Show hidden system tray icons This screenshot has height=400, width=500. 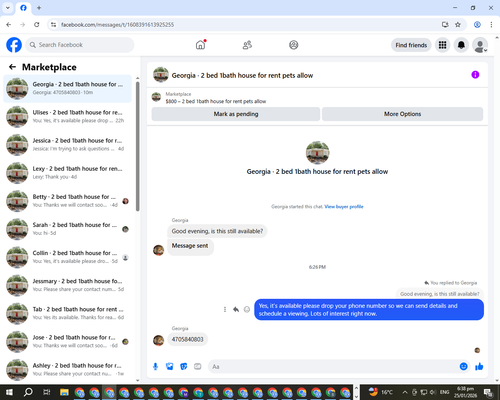coord(405,392)
